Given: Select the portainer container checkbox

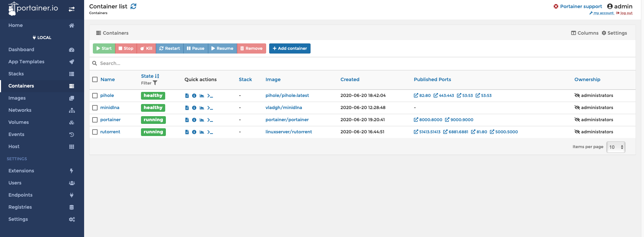Looking at the screenshot, I should 95,120.
